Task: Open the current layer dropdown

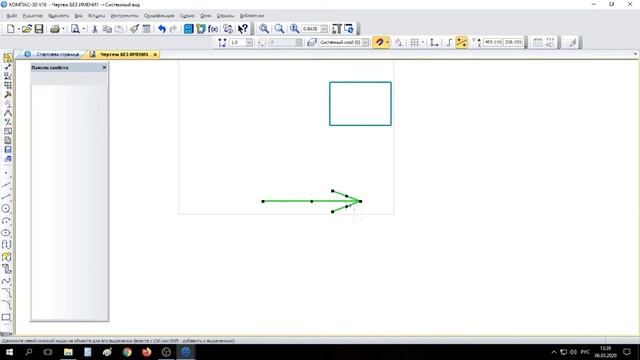Action: (365, 42)
